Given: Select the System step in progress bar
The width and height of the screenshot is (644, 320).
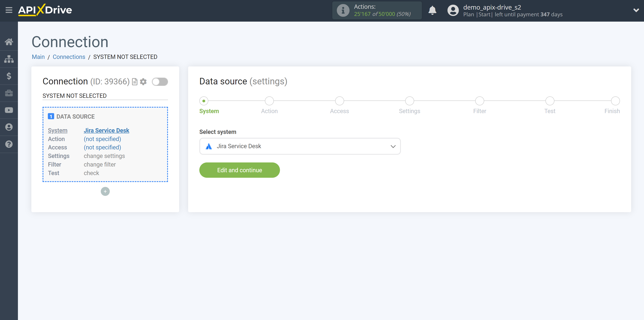Looking at the screenshot, I should point(204,100).
